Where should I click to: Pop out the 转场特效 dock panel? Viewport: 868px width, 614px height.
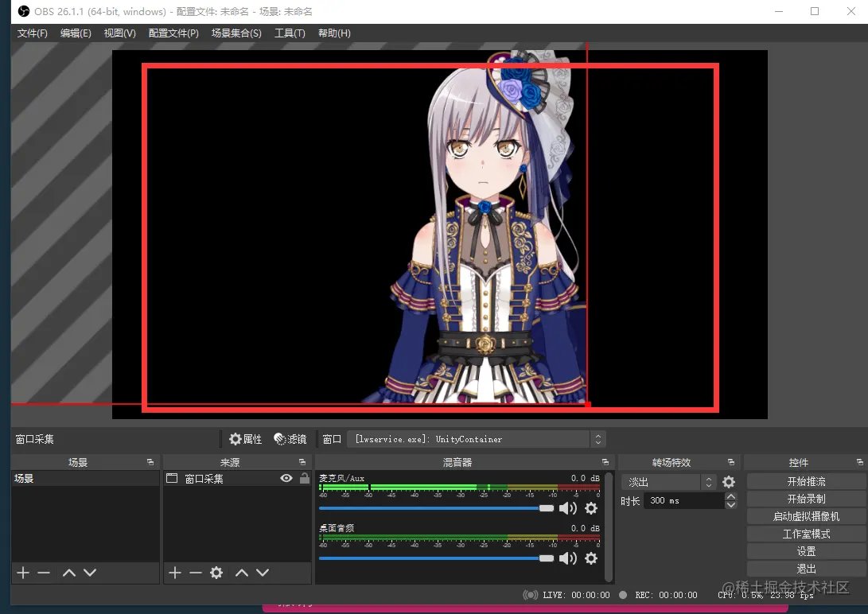pyautogui.click(x=730, y=462)
